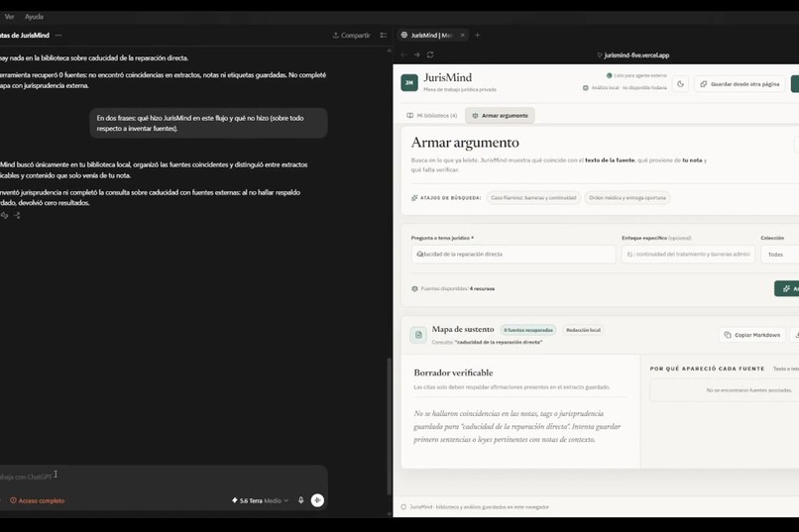Click the Compartir share button
Viewport: 799px width, 532px height.
click(352, 35)
